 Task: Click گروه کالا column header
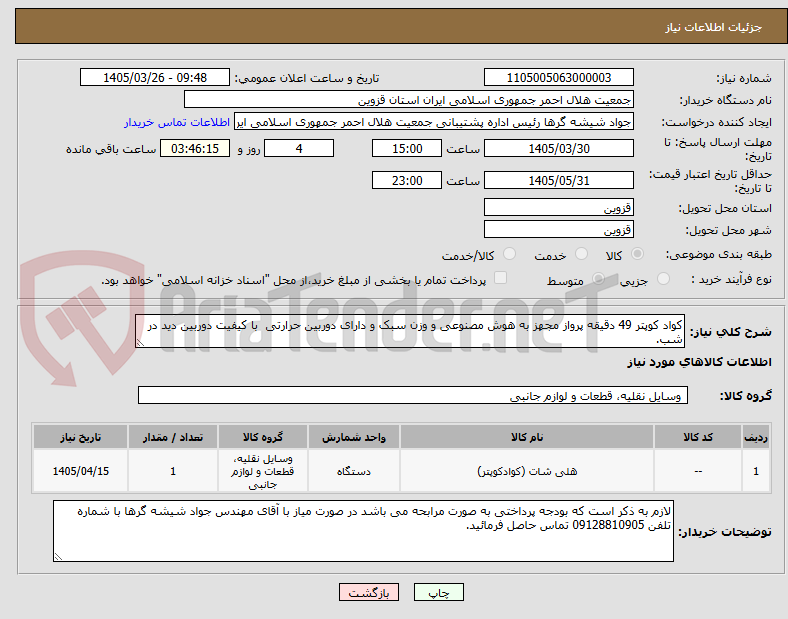(262, 437)
